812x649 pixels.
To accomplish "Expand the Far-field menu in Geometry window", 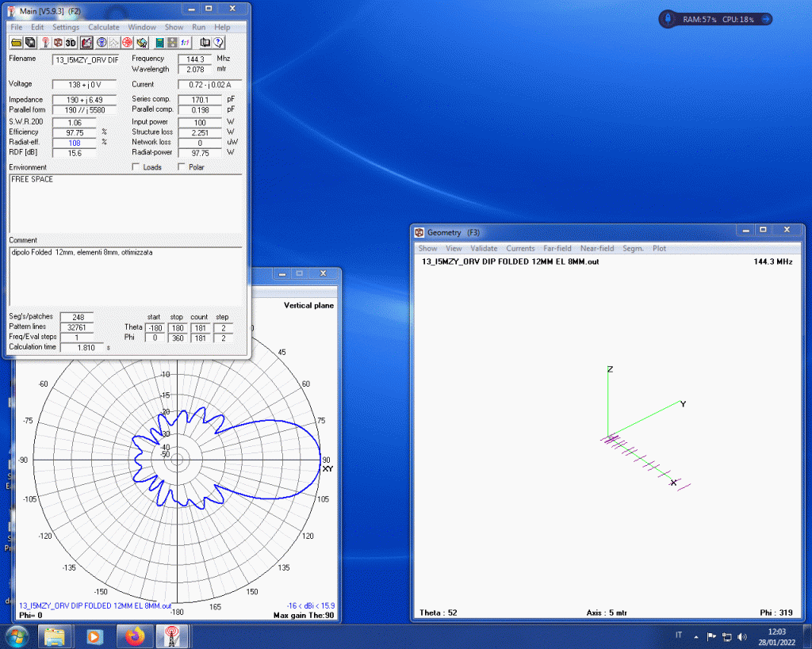I will tap(557, 249).
